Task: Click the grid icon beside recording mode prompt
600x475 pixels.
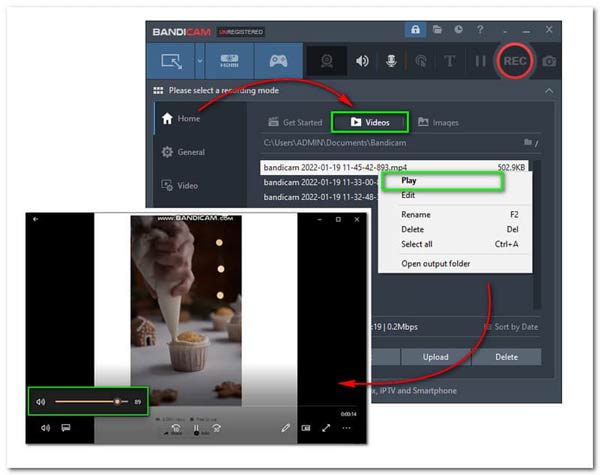Action: 158,90
